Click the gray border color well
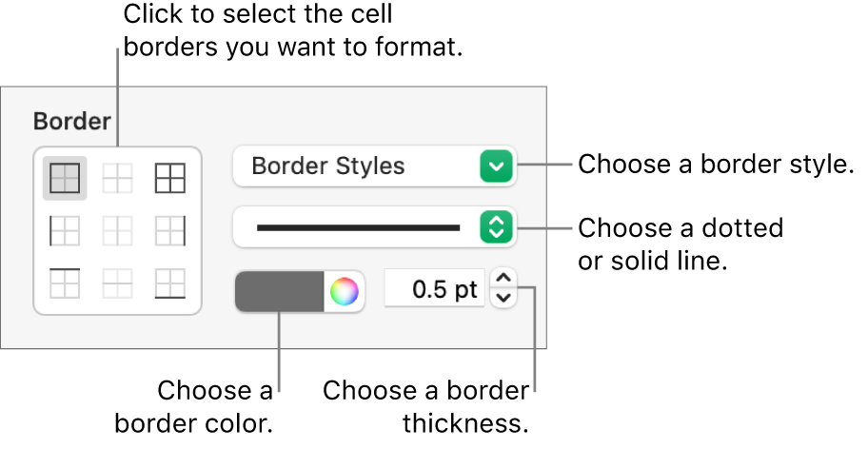The height and width of the screenshot is (449, 868). 281,291
